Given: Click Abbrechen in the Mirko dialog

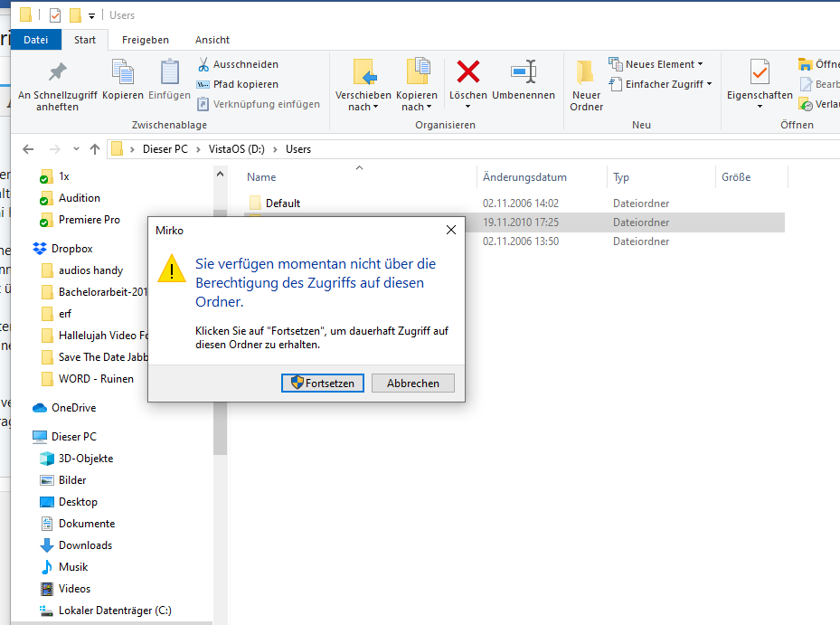Looking at the screenshot, I should coord(413,384).
